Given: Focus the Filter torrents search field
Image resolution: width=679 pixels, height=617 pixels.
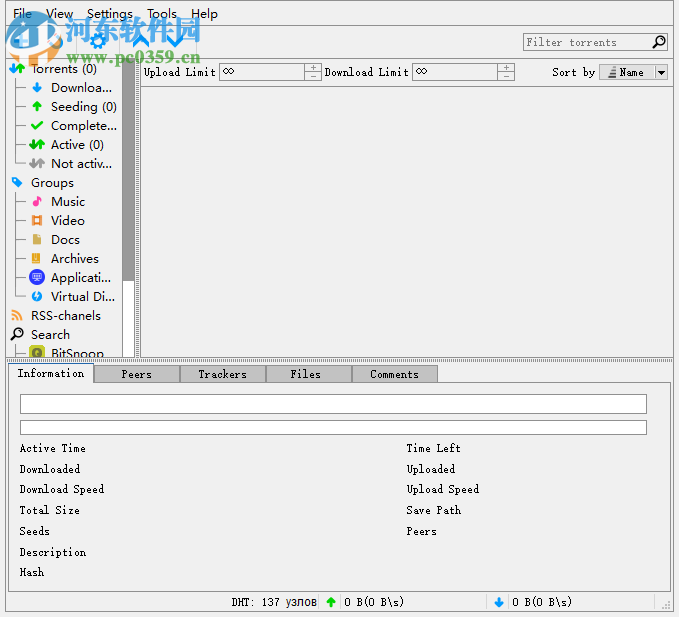Looking at the screenshot, I should pyautogui.click(x=588, y=42).
